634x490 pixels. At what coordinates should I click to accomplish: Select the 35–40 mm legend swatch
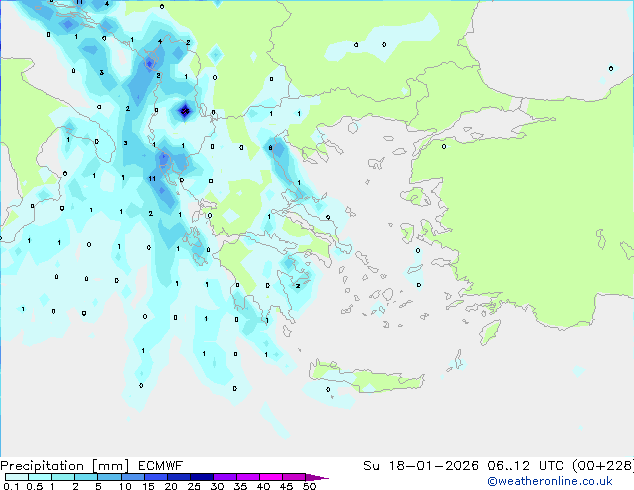coord(248,477)
